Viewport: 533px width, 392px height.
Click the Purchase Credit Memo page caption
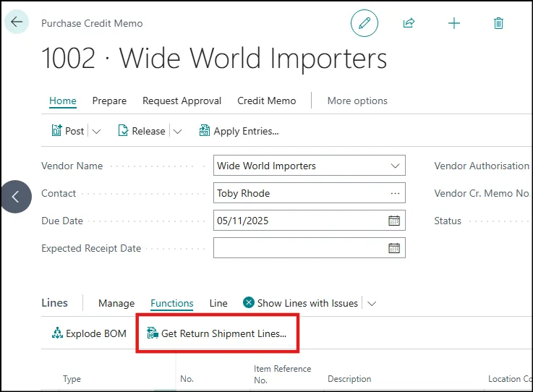coord(92,23)
